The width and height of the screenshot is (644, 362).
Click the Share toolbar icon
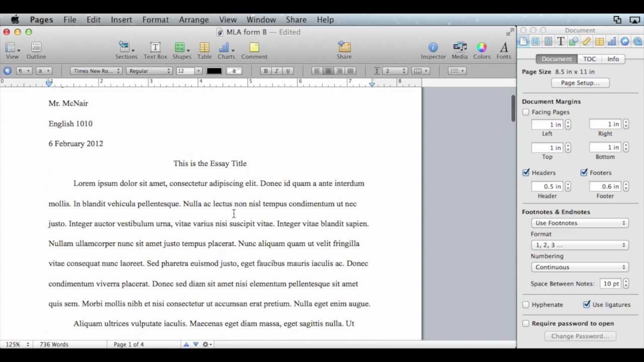pos(344,48)
